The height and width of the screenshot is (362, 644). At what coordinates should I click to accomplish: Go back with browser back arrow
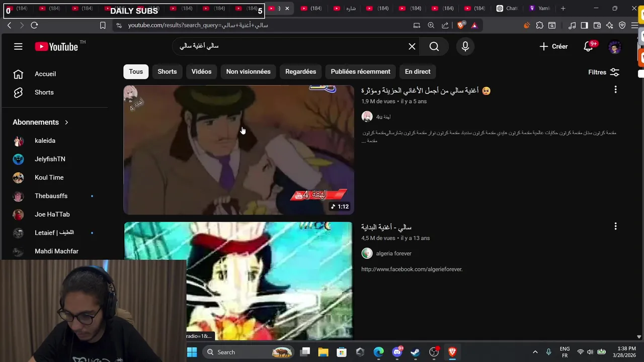pyautogui.click(x=9, y=25)
